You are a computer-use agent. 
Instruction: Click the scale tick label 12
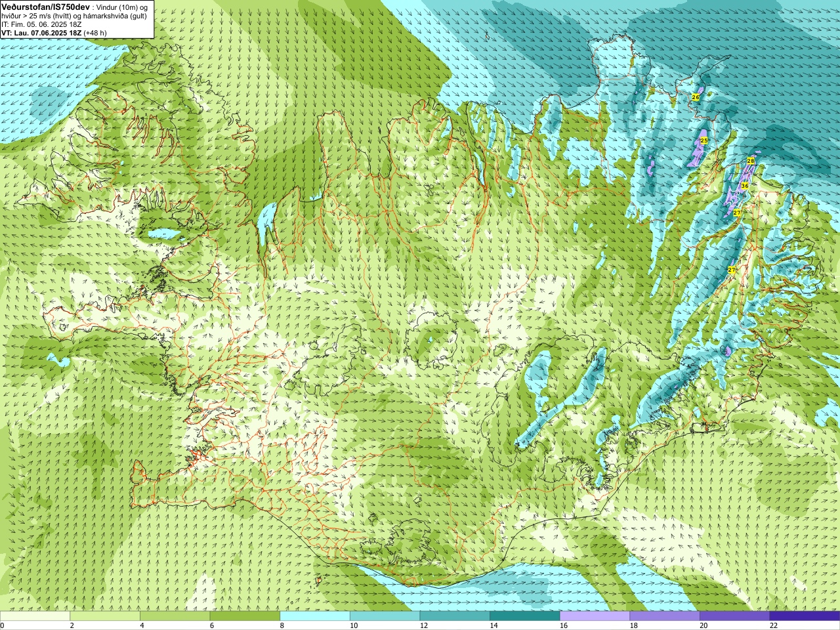tap(423, 626)
